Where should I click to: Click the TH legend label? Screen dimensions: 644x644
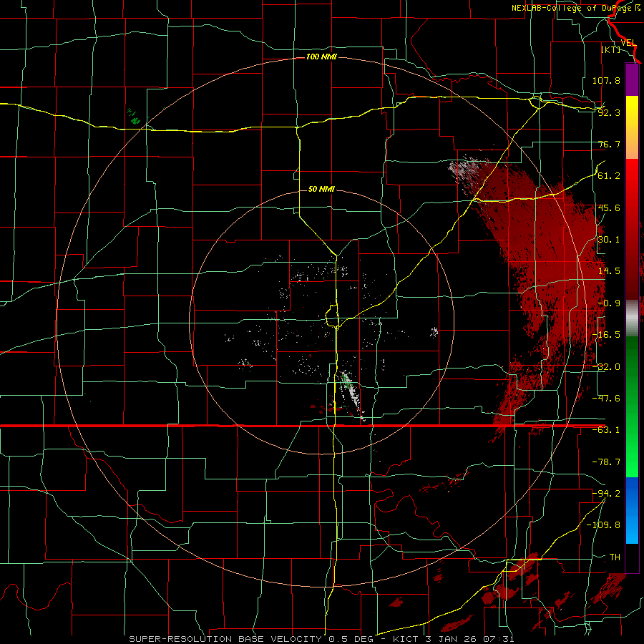point(615,557)
